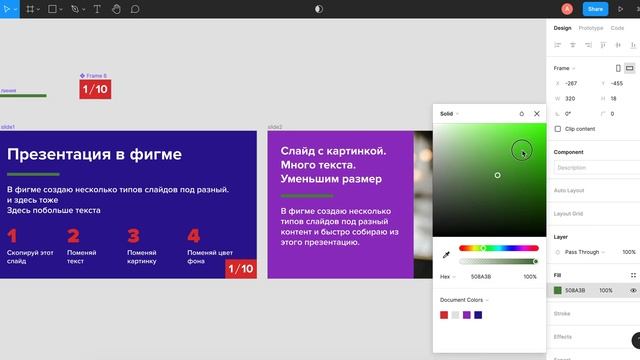Click the half-circle icon in top toolbar center
Screen dimensions: 640x360
click(x=319, y=9)
